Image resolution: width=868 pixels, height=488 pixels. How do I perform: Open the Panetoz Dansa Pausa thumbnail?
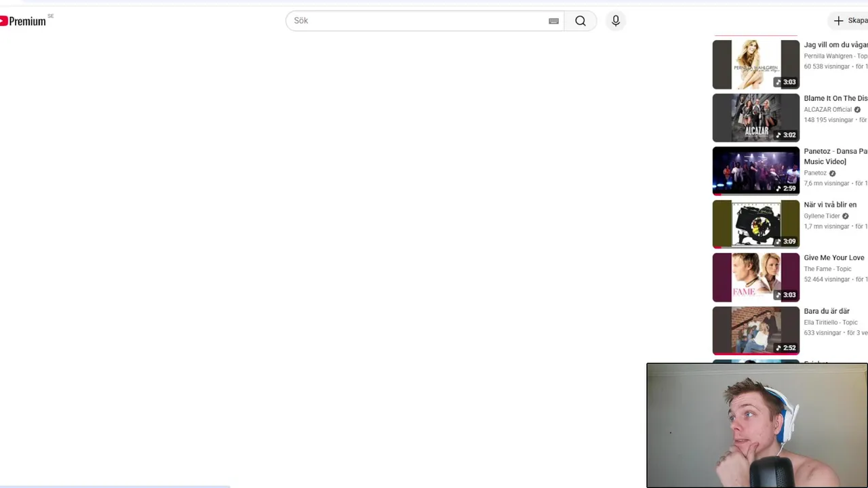coord(756,171)
